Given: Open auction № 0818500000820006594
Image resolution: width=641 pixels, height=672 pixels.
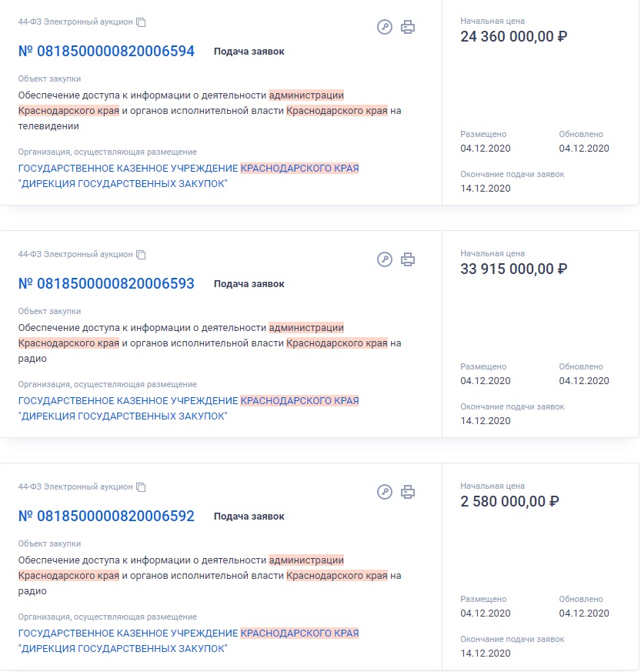Looking at the screenshot, I should (106, 51).
